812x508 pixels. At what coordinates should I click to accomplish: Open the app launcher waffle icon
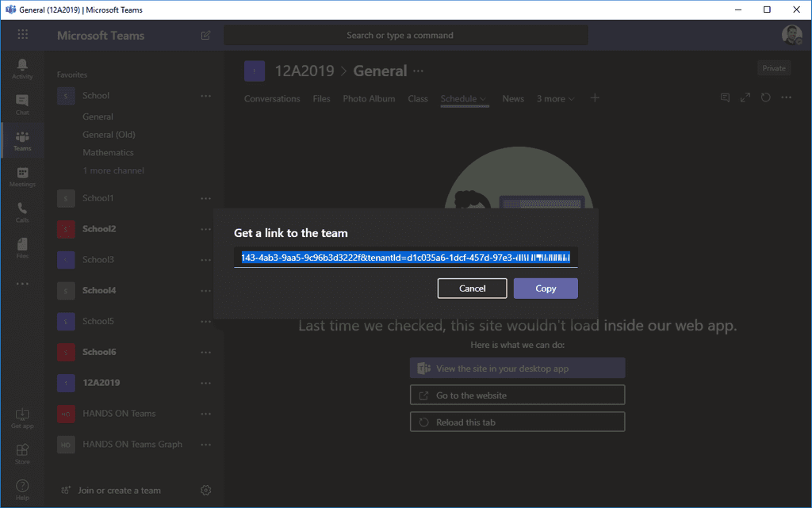(x=22, y=35)
